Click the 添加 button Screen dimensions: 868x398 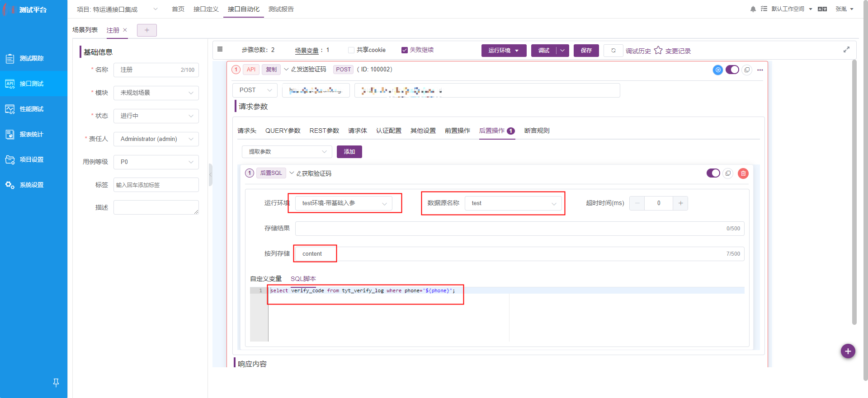pyautogui.click(x=349, y=152)
